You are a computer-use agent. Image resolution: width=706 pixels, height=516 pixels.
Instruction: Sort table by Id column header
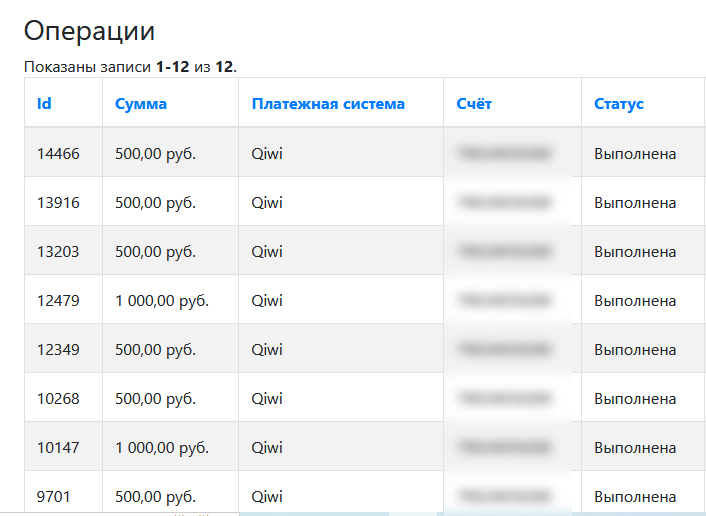click(x=44, y=104)
